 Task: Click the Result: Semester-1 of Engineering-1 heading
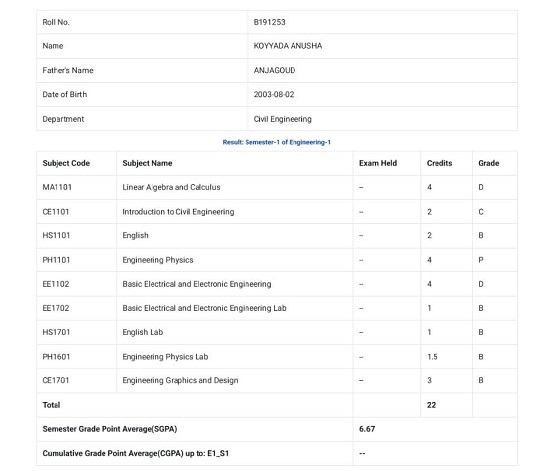[x=277, y=142]
